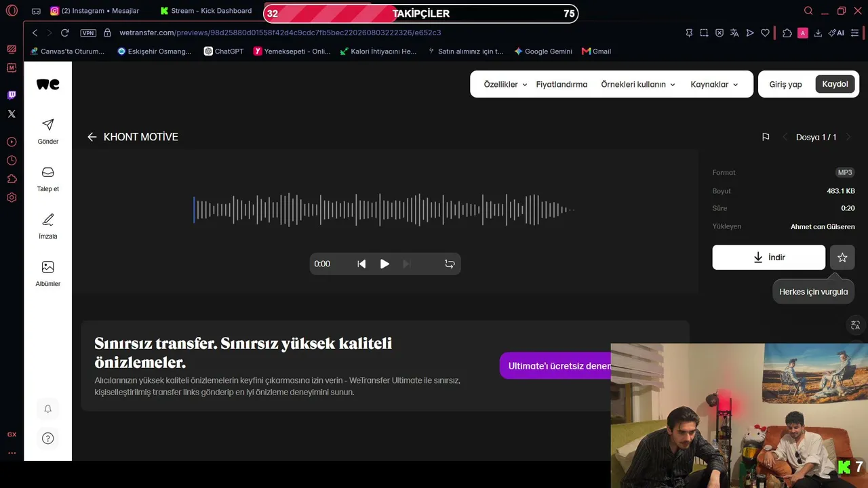This screenshot has height=488, width=868.
Task: Open the Canvas'ta Oturum bookmark
Action: coord(67,52)
